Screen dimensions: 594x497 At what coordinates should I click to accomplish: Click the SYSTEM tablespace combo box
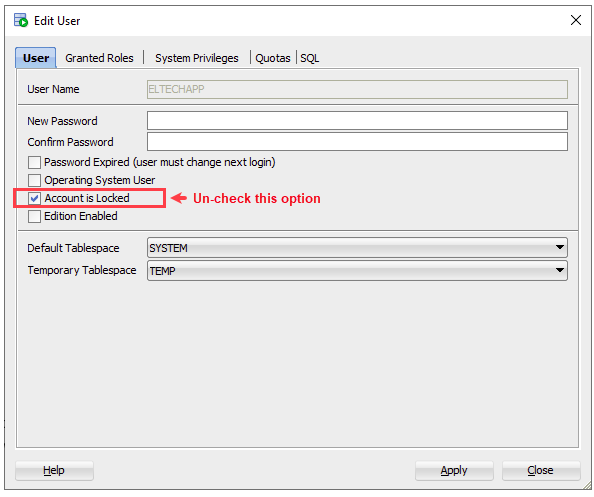click(x=357, y=248)
